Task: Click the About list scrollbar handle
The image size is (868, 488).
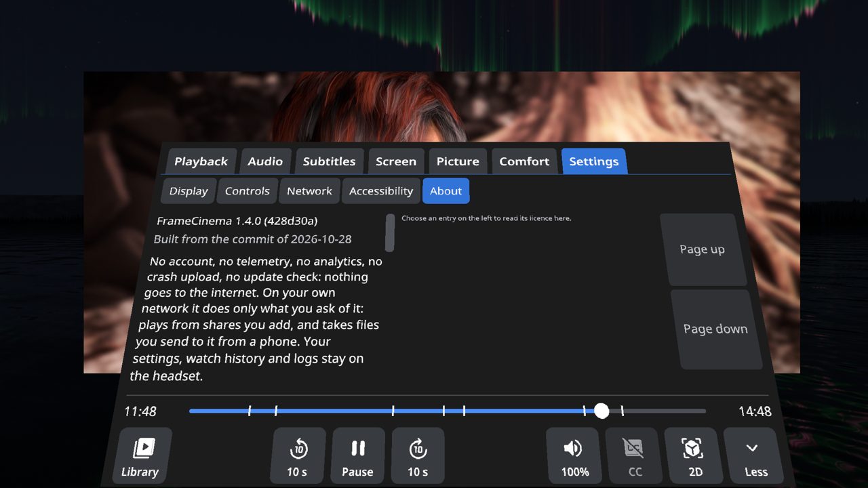Action: point(390,232)
